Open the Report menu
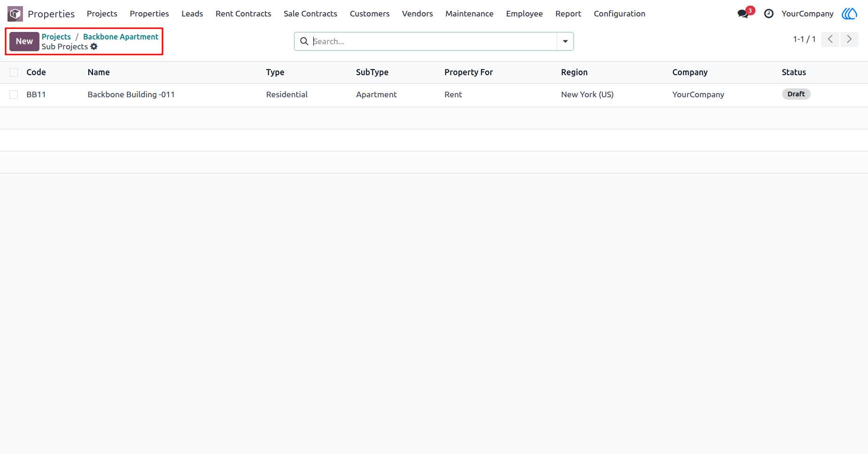Image resolution: width=868 pixels, height=454 pixels. tap(568, 14)
